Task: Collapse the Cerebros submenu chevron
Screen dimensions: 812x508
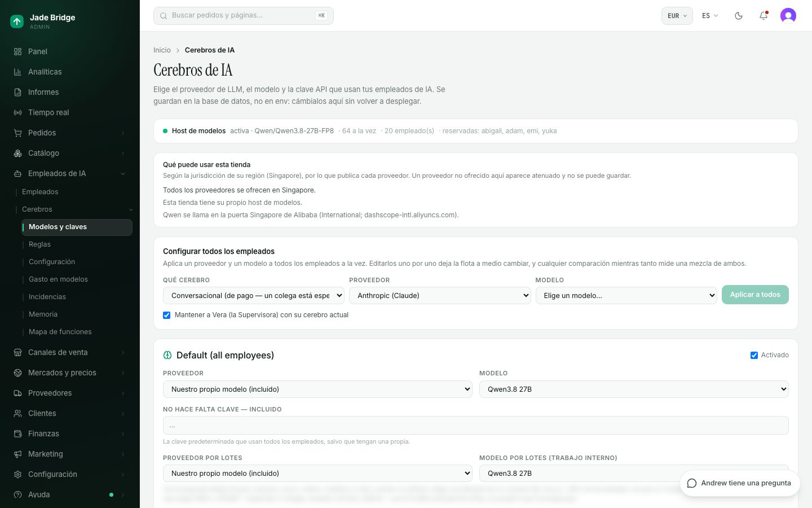Action: (x=131, y=209)
